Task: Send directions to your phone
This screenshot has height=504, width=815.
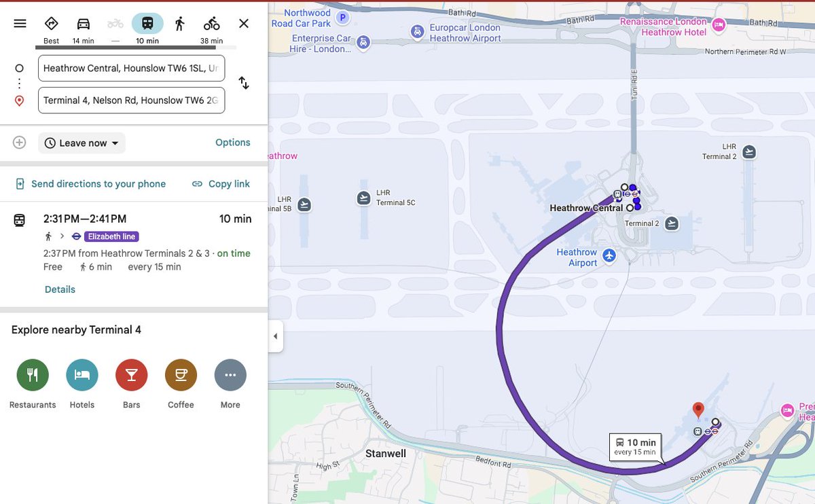Action: (91, 183)
